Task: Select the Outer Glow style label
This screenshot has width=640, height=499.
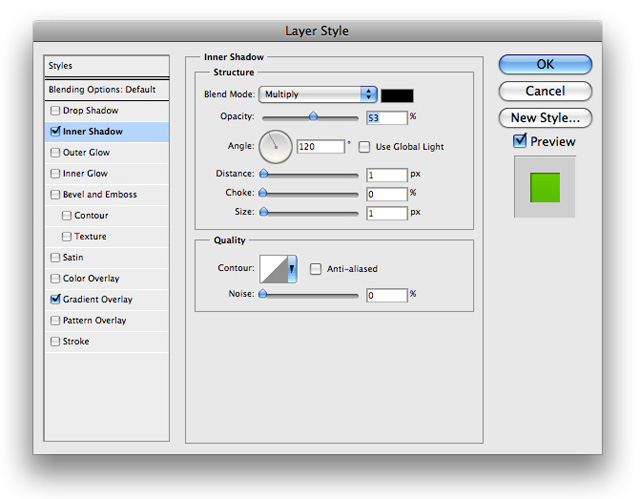Action: pos(86,153)
